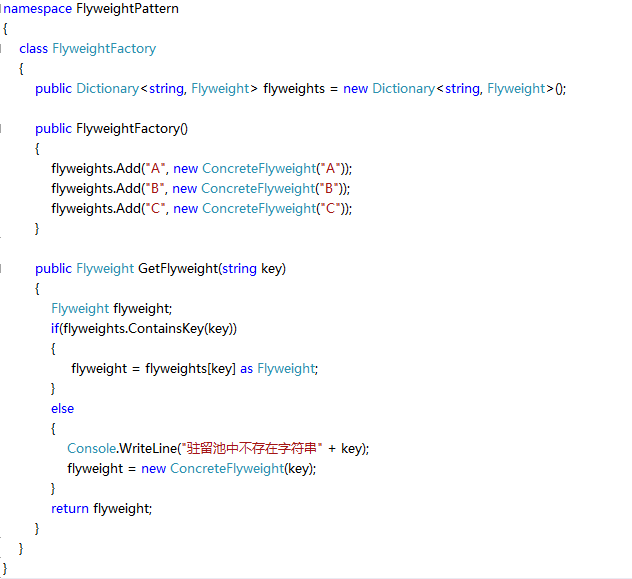Click the flyweights field name in Dictionary declaration

click(x=294, y=89)
